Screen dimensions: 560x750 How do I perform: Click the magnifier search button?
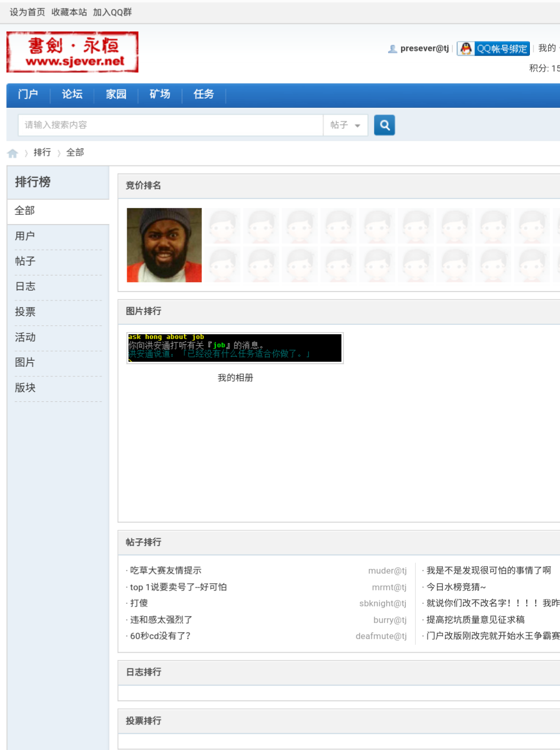[384, 125]
